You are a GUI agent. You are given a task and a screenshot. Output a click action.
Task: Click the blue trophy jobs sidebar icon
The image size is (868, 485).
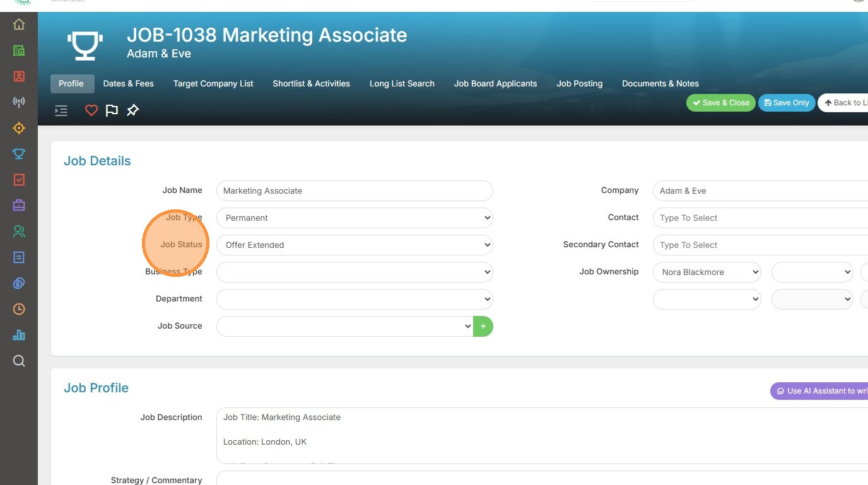click(x=19, y=154)
